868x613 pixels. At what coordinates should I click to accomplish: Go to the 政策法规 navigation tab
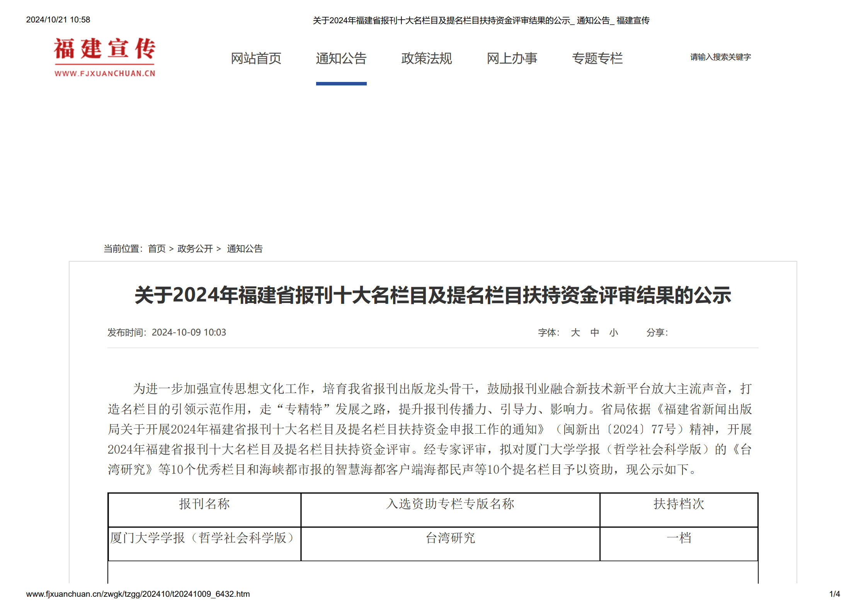click(426, 58)
